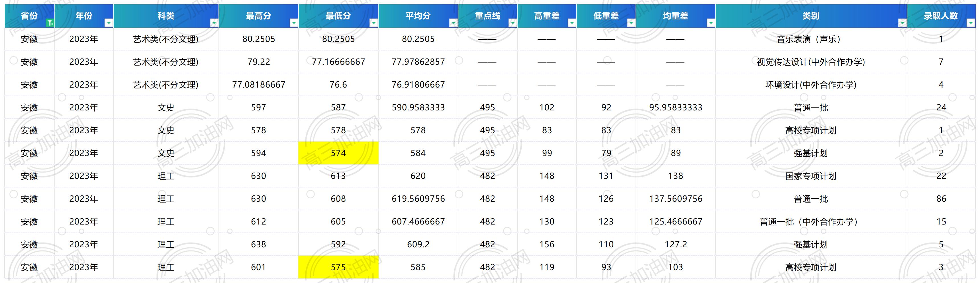Image resolution: width=980 pixels, height=283 pixels.
Task: Select cell 普通一批（中外合作办学）
Action: tap(811, 222)
